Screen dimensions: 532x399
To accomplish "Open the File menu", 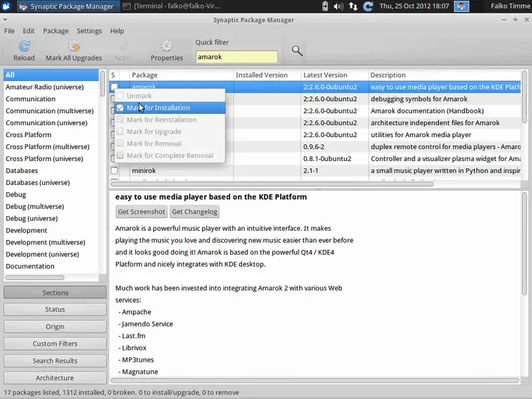I will [x=9, y=31].
